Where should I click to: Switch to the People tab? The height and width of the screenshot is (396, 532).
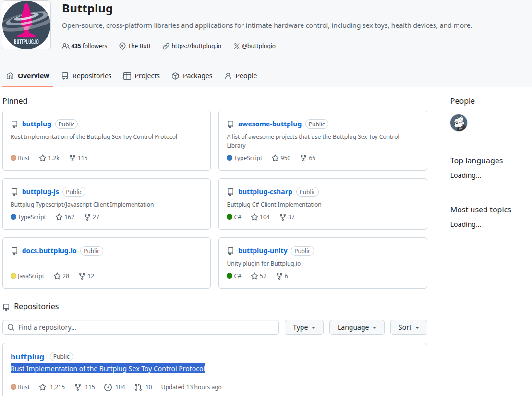241,76
